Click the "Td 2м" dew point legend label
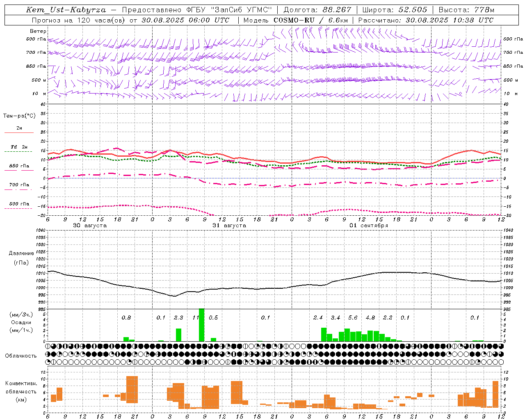This screenshot has height=420, width=525. [19, 147]
